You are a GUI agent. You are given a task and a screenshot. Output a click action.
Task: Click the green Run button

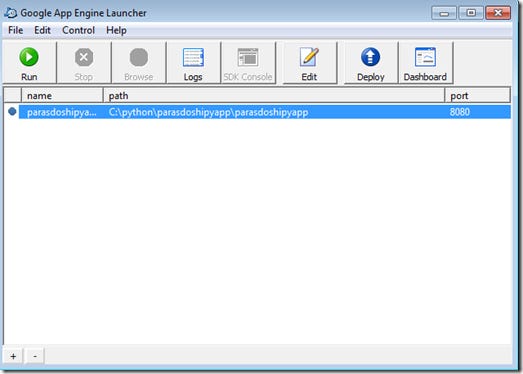(x=29, y=62)
